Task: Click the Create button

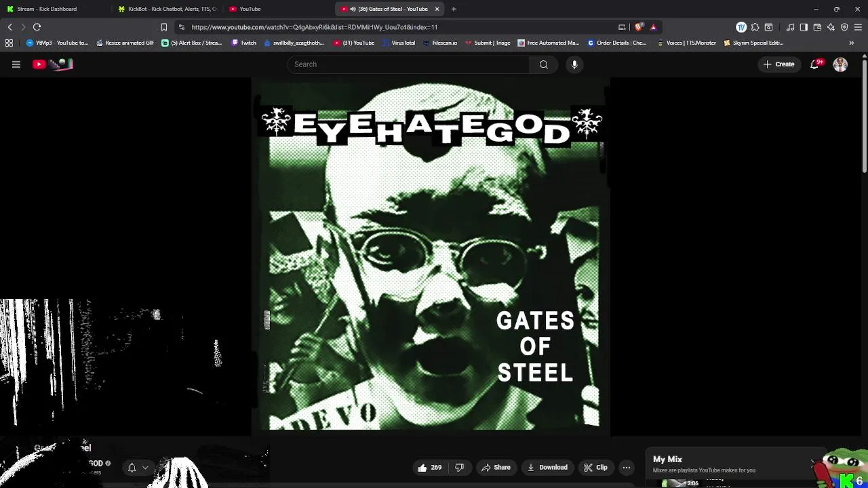Action: [778, 64]
